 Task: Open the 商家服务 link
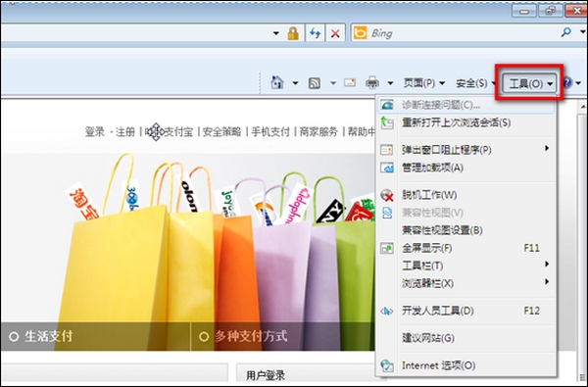pos(318,132)
